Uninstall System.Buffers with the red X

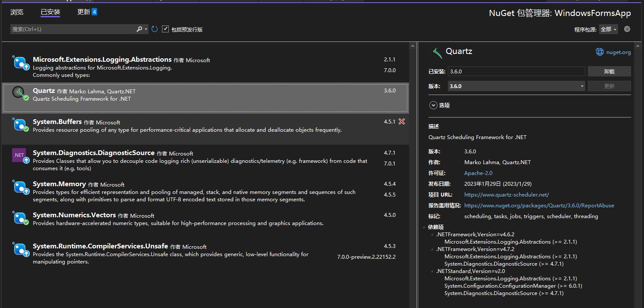coord(402,121)
